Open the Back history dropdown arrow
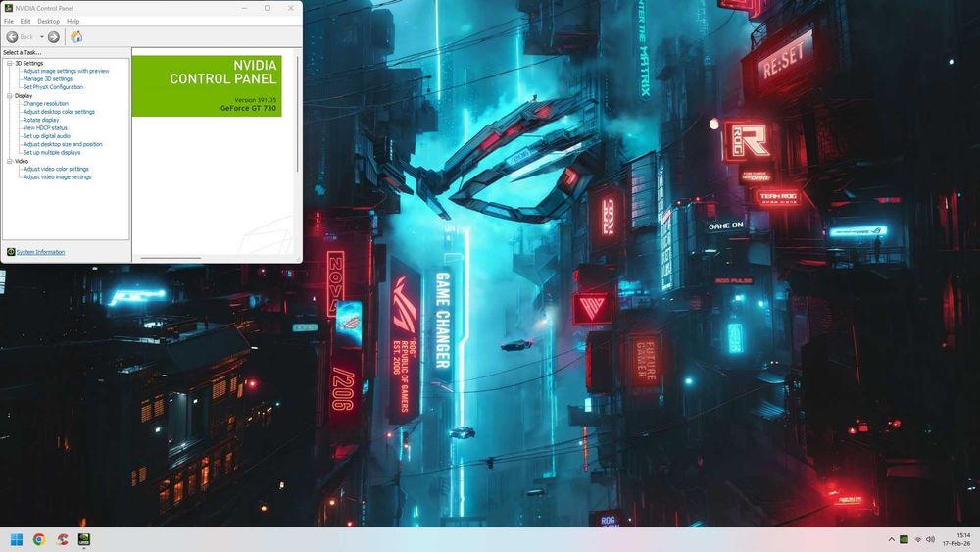 [42, 37]
